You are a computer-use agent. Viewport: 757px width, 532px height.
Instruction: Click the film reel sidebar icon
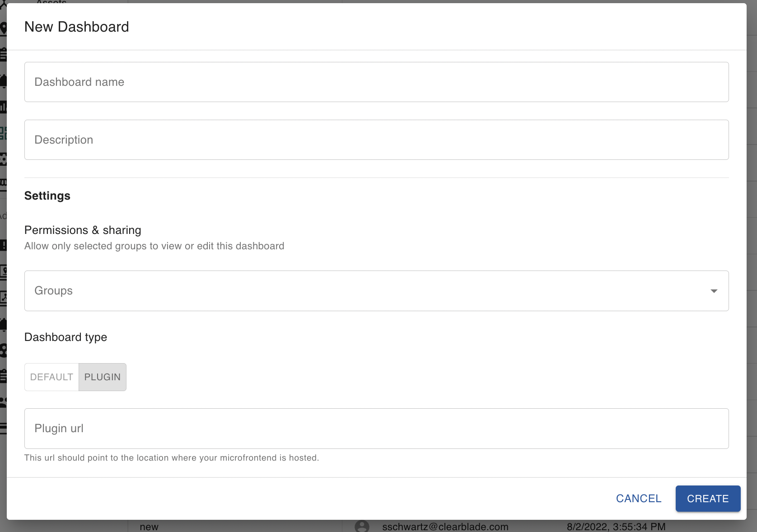tap(3, 350)
